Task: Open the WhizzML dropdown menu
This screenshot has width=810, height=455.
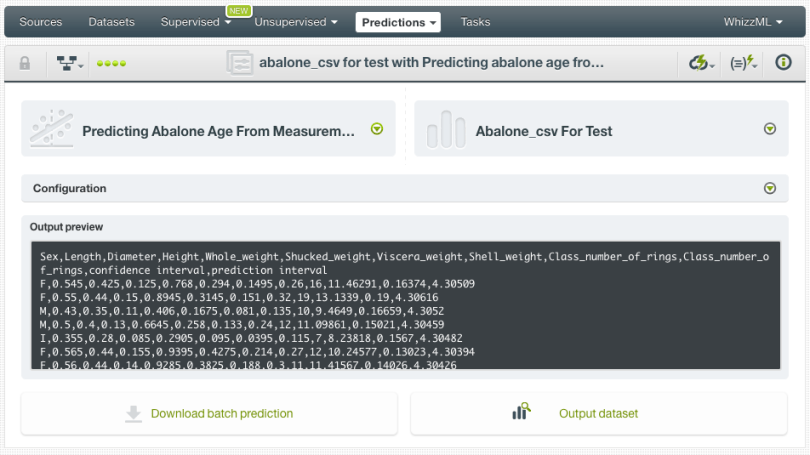Action: click(753, 22)
